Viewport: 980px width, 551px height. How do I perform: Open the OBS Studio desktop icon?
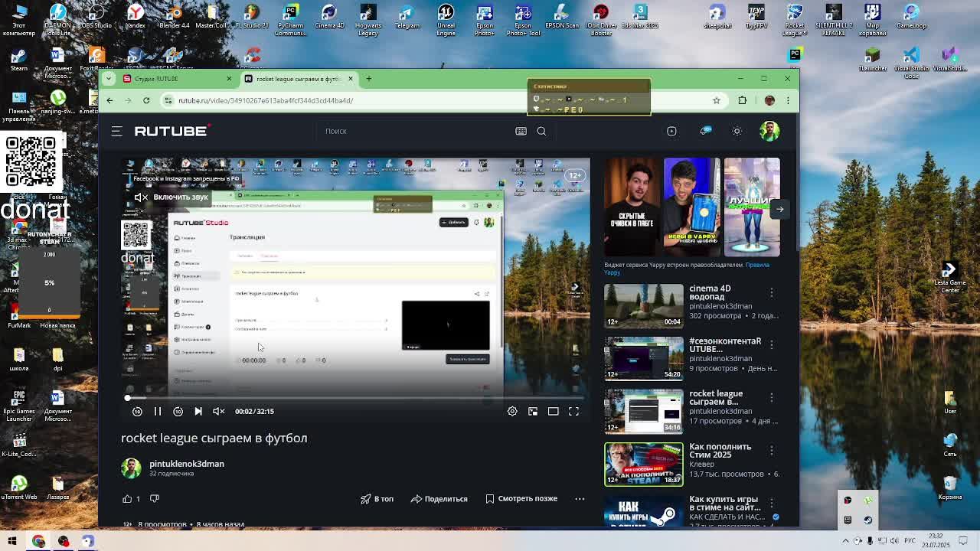coord(96,17)
